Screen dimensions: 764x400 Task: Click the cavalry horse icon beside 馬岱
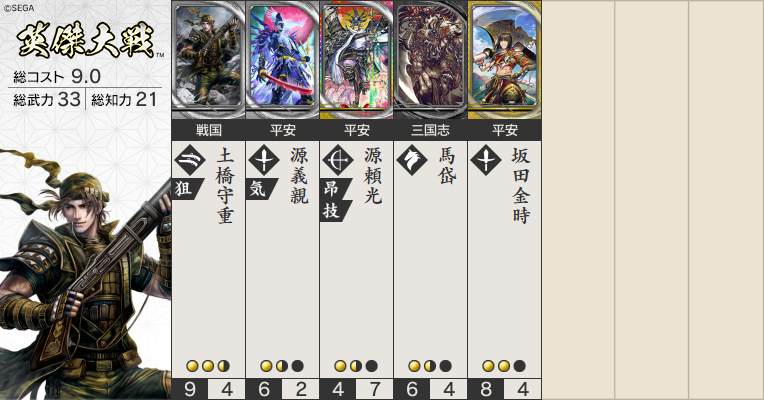coord(412,160)
